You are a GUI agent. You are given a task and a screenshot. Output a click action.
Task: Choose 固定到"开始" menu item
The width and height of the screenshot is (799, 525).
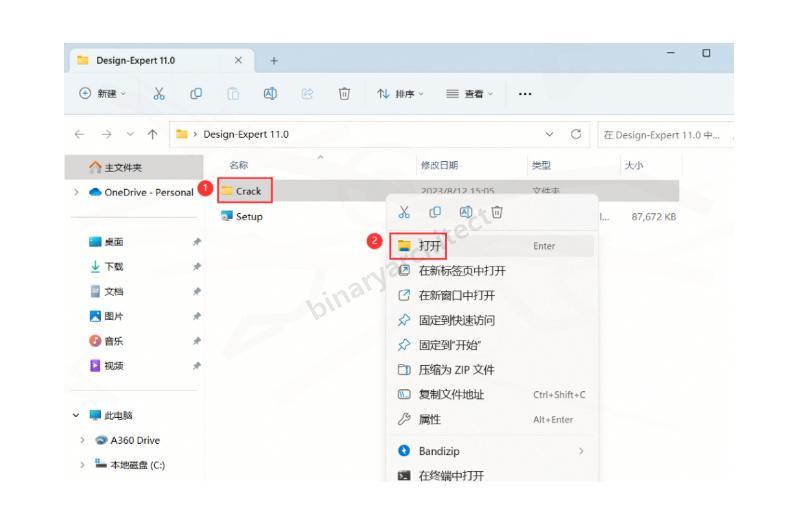tap(492, 345)
